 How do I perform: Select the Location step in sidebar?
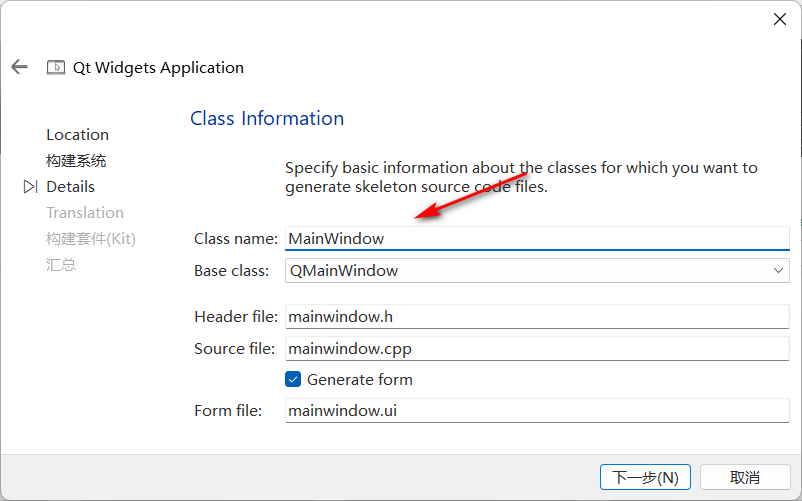[78, 135]
